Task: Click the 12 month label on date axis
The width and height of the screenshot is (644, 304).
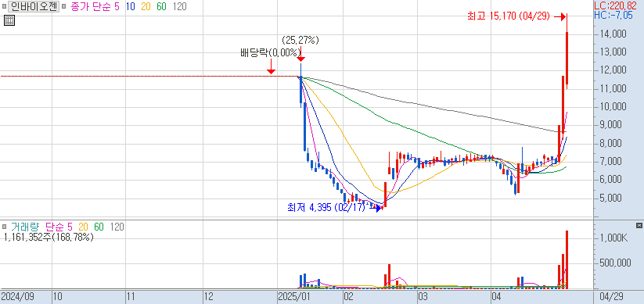Action: pyautogui.click(x=210, y=296)
